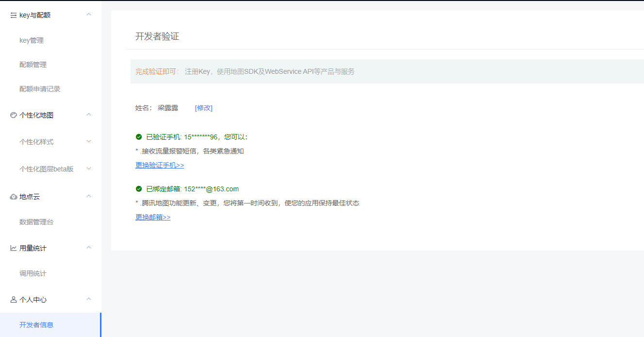Click the palette icon beside 个性化地图
Viewport: 644px width, 337px height.
[x=14, y=115]
